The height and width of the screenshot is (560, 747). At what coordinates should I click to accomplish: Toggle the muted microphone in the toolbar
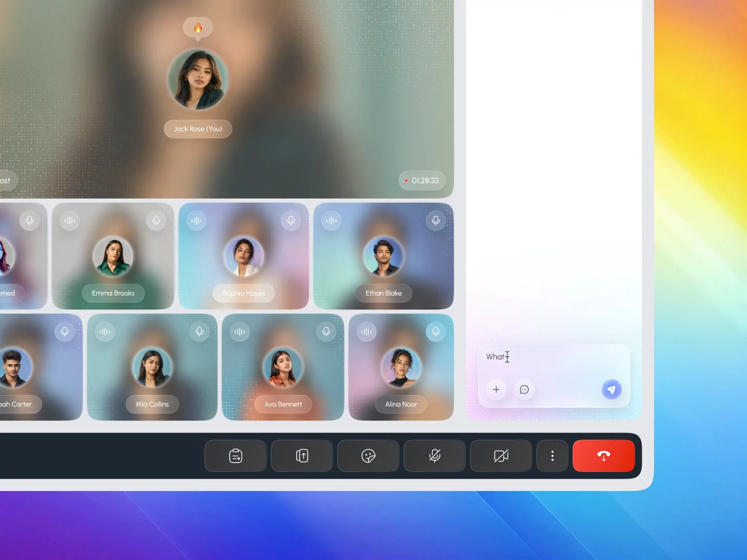[435, 456]
